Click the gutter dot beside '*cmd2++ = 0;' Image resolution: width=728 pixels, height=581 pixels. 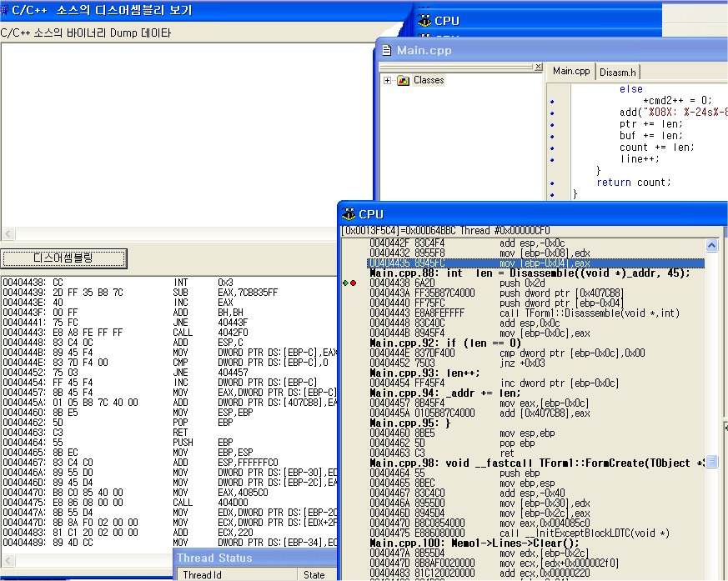point(552,101)
